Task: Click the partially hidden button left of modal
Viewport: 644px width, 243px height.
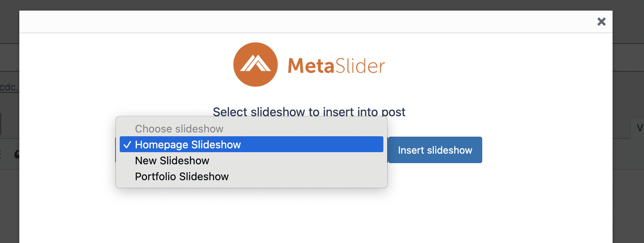Action: point(1,124)
